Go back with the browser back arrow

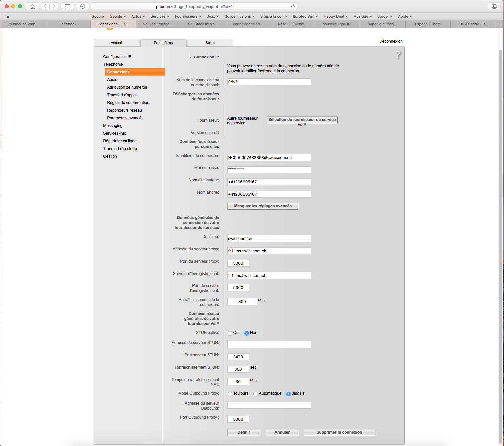[45, 6]
